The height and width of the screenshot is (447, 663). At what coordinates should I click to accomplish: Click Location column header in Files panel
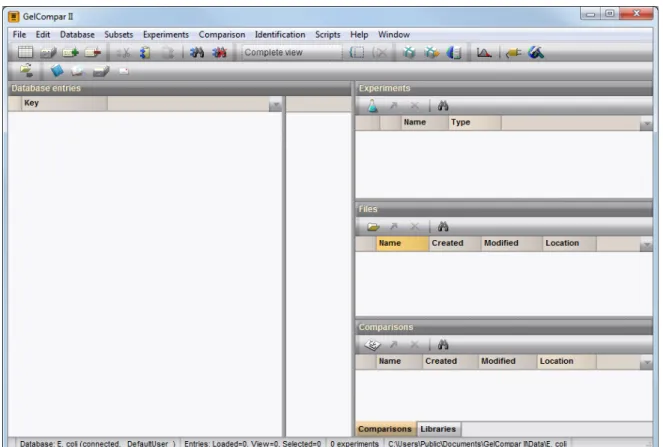tap(569, 243)
